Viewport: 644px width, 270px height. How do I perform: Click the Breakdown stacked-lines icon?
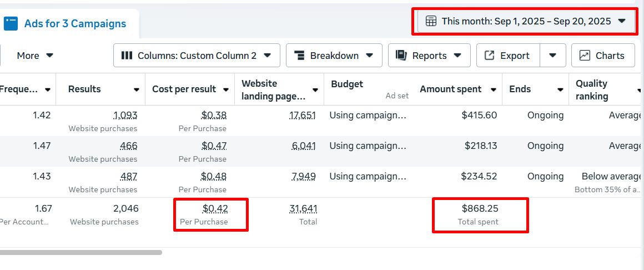tap(299, 56)
